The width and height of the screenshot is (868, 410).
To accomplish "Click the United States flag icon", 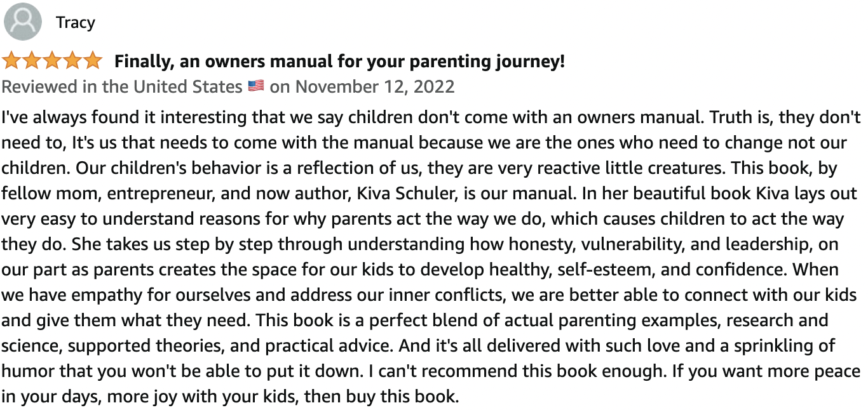I will click(256, 86).
